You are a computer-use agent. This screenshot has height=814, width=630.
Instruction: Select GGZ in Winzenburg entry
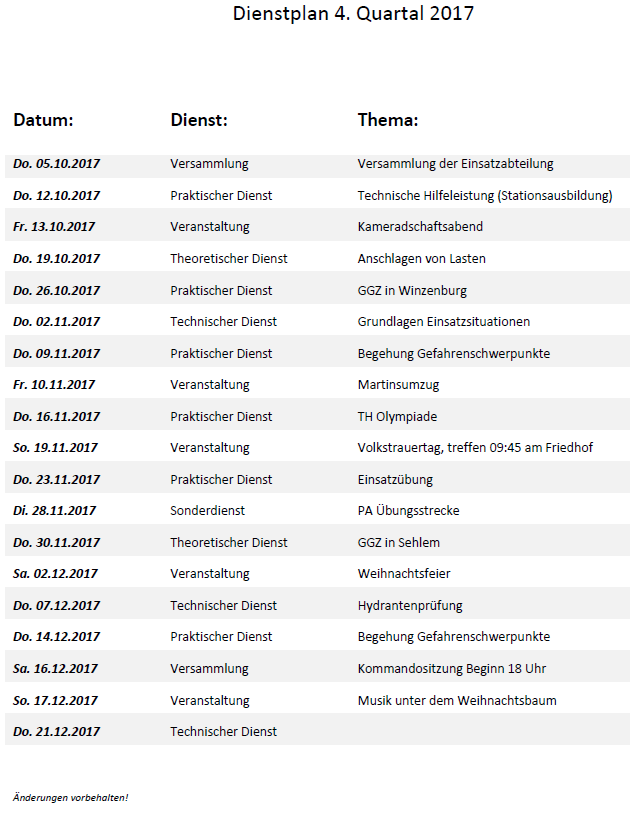point(412,291)
